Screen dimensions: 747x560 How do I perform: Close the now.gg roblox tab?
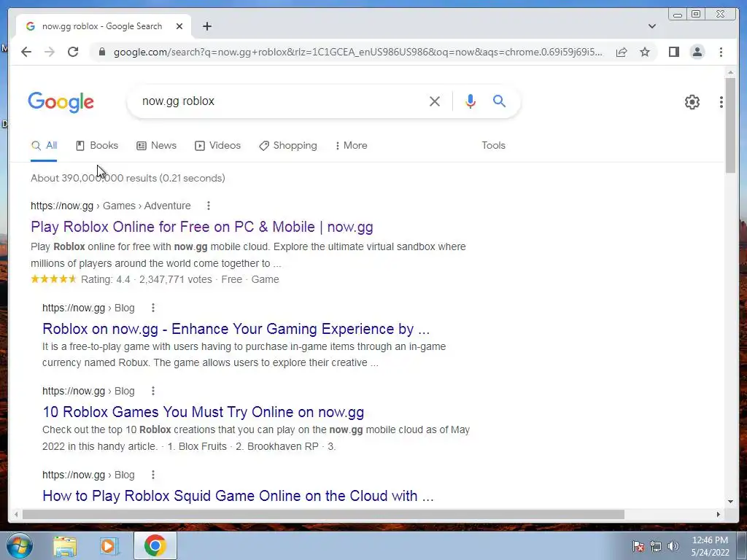coord(179,26)
